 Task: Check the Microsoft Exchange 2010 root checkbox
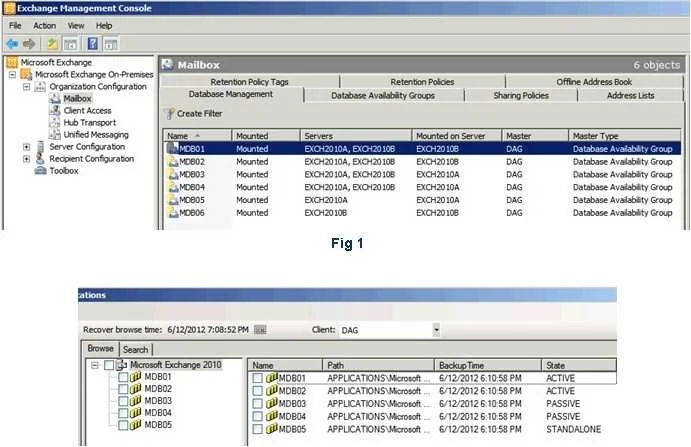[109, 365]
